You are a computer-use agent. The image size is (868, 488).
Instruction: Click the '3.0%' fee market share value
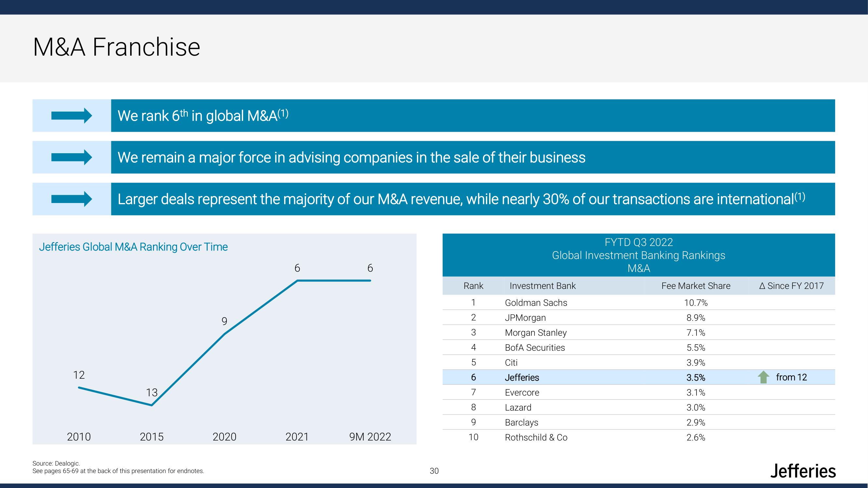tap(696, 408)
